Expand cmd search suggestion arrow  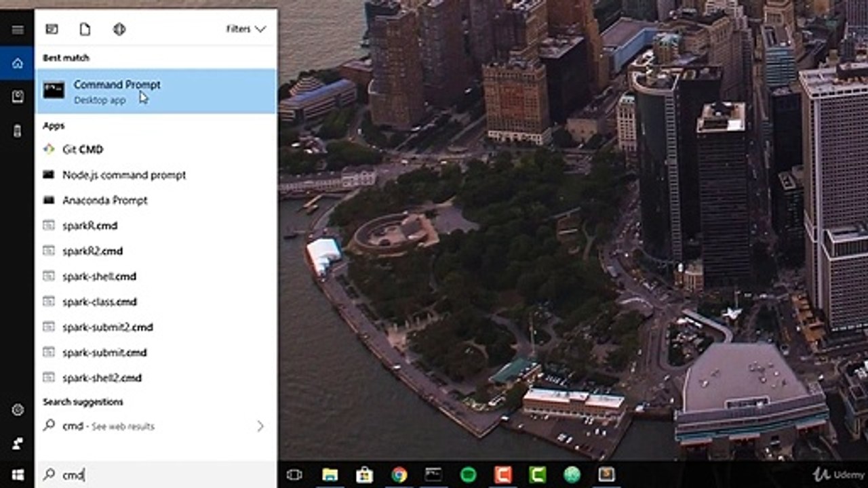(260, 426)
